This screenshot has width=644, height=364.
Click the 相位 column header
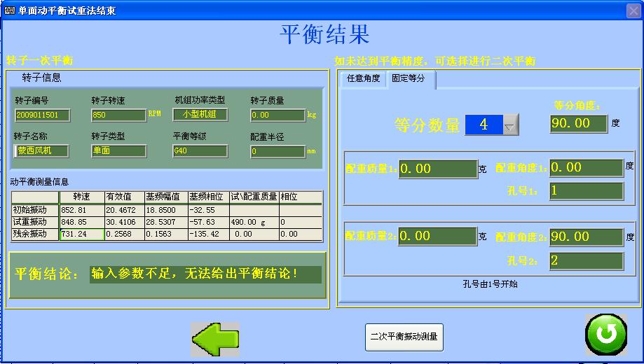pos(301,197)
